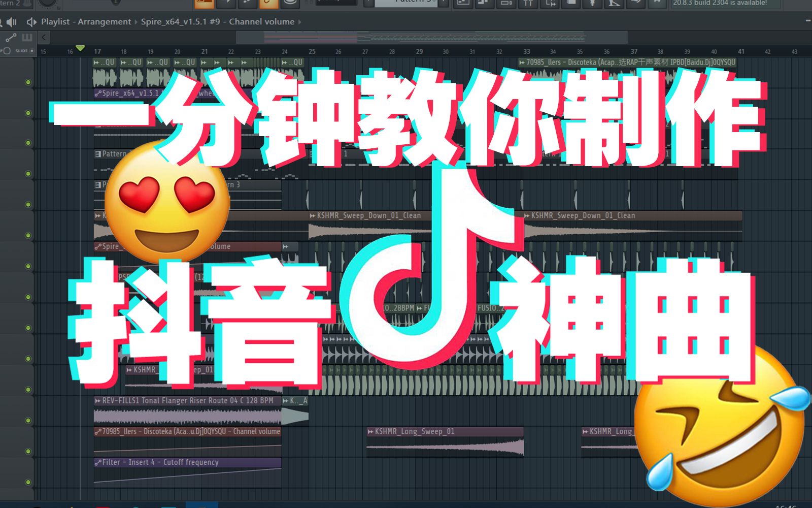This screenshot has width=812, height=508.
Task: Open clip menu of 70985_llers Channel volume automation
Action: [98, 431]
